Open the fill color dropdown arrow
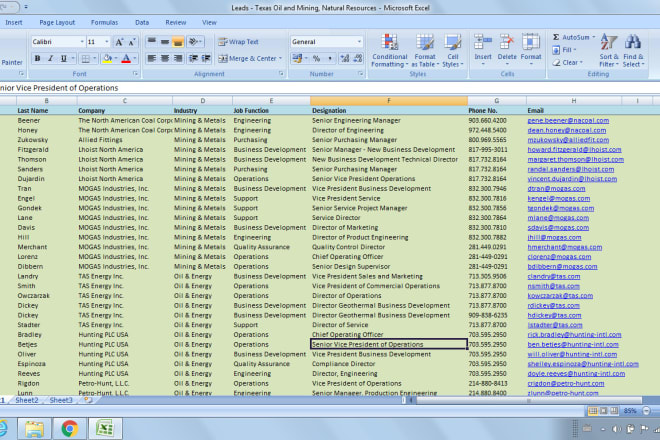660x440 pixels. pyautogui.click(x=116, y=59)
